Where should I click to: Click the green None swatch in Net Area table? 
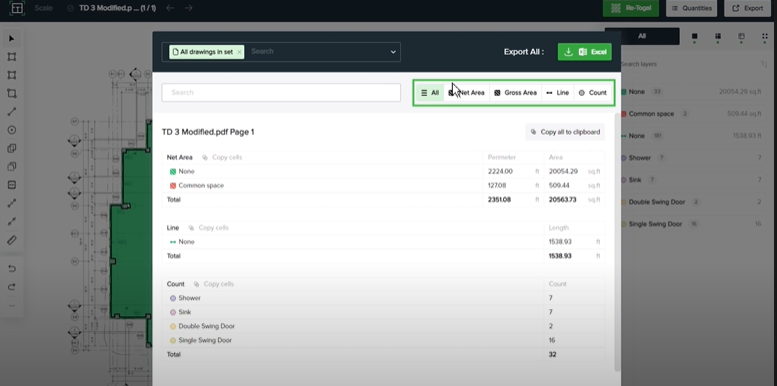click(x=172, y=171)
